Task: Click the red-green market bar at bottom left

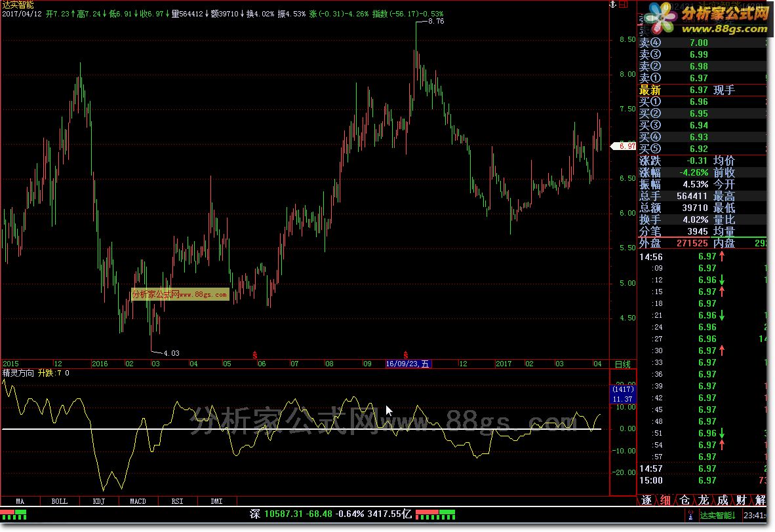Action: pyautogui.click(x=13, y=515)
